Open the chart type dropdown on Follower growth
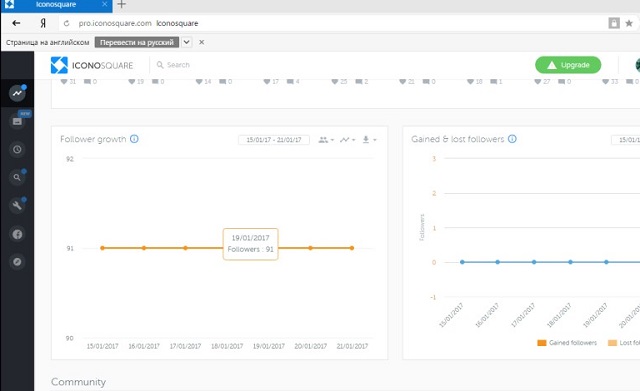The width and height of the screenshot is (640, 391). point(348,140)
